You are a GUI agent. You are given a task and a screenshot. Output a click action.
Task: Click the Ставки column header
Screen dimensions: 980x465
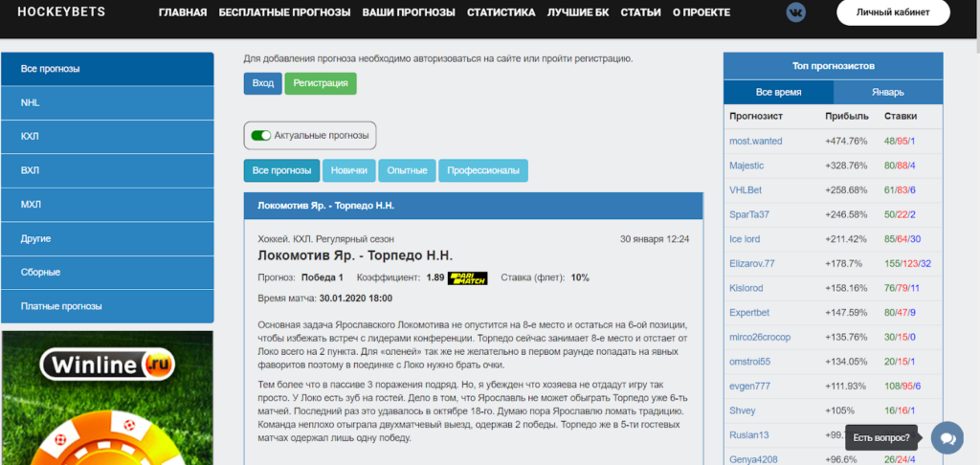tap(901, 117)
